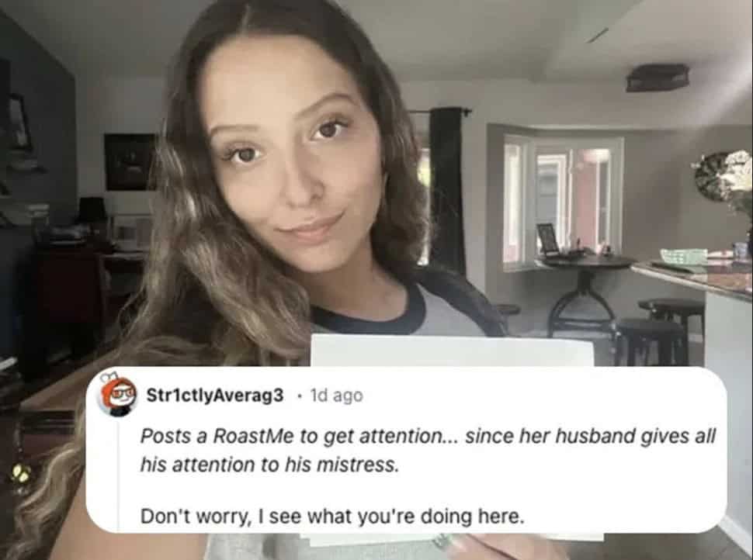Click the ceiling vent slot

(x=596, y=36)
